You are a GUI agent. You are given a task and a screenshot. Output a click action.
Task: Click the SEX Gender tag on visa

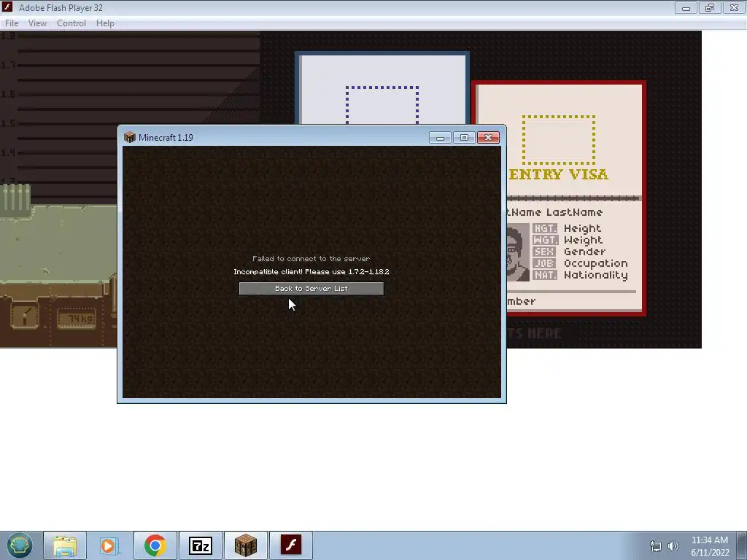pyautogui.click(x=545, y=252)
